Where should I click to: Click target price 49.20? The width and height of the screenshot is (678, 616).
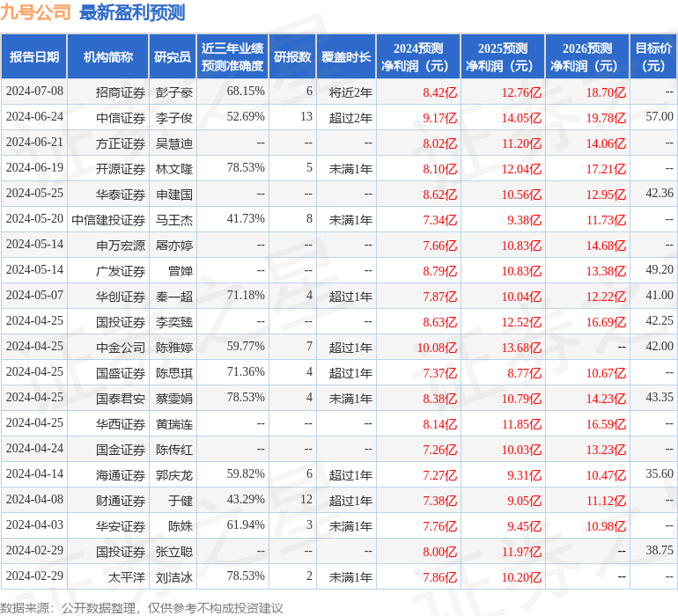pyautogui.click(x=660, y=269)
